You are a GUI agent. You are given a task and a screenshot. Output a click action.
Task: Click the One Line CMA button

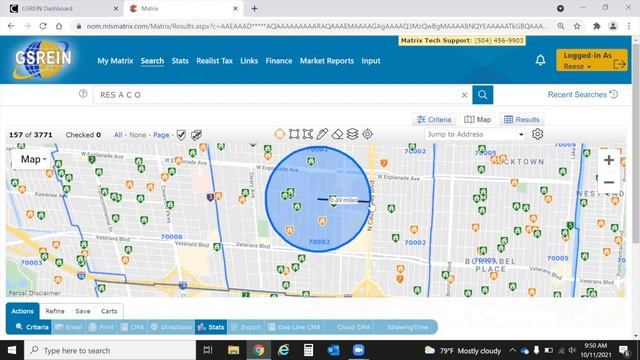point(294,327)
